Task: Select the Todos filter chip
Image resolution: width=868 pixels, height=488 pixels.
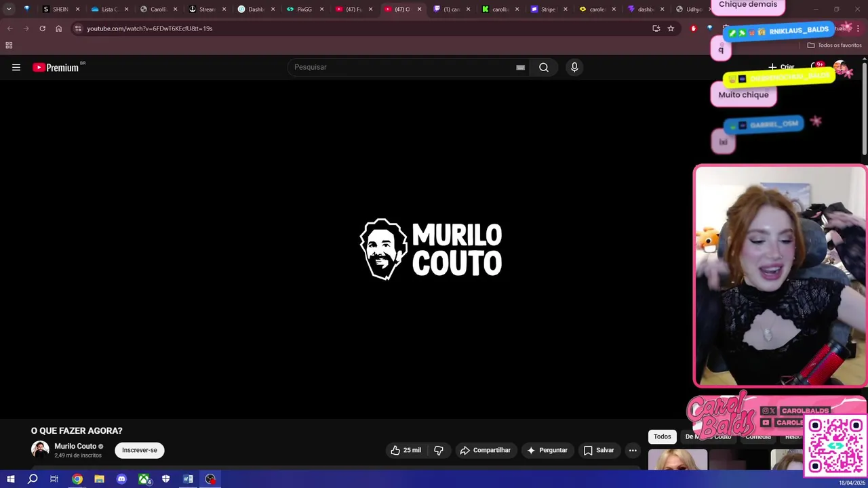Action: point(663,436)
